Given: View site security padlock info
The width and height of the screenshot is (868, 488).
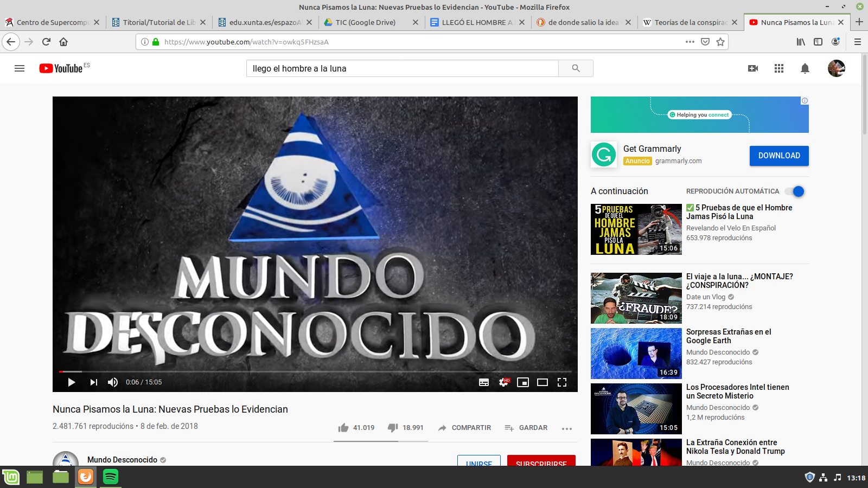Looking at the screenshot, I should (x=156, y=42).
